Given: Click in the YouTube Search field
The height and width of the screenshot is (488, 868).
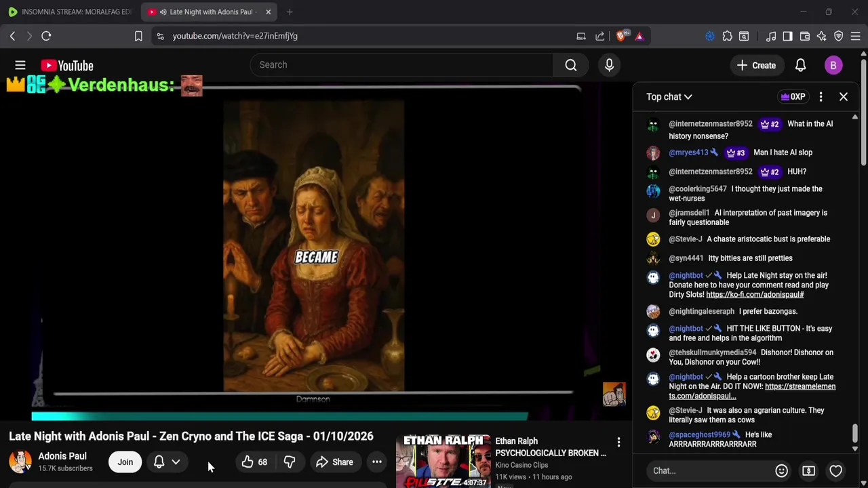Looking at the screenshot, I should (x=401, y=65).
